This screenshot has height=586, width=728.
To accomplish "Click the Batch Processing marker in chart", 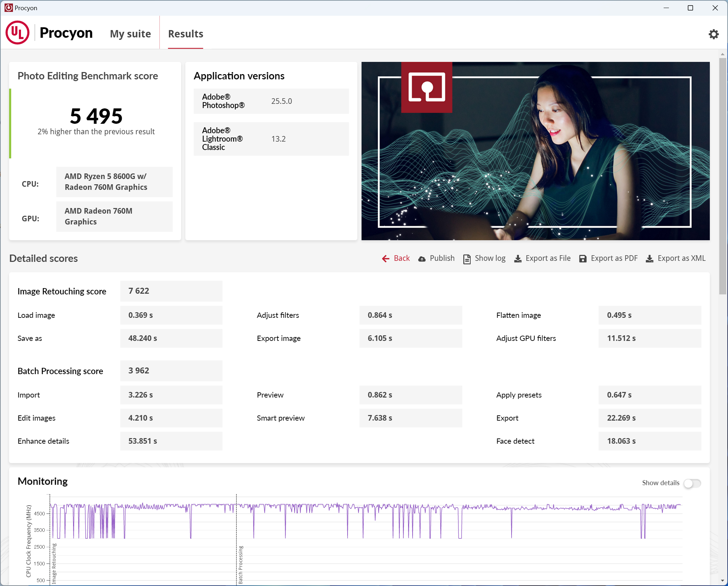I will pos(240,565).
